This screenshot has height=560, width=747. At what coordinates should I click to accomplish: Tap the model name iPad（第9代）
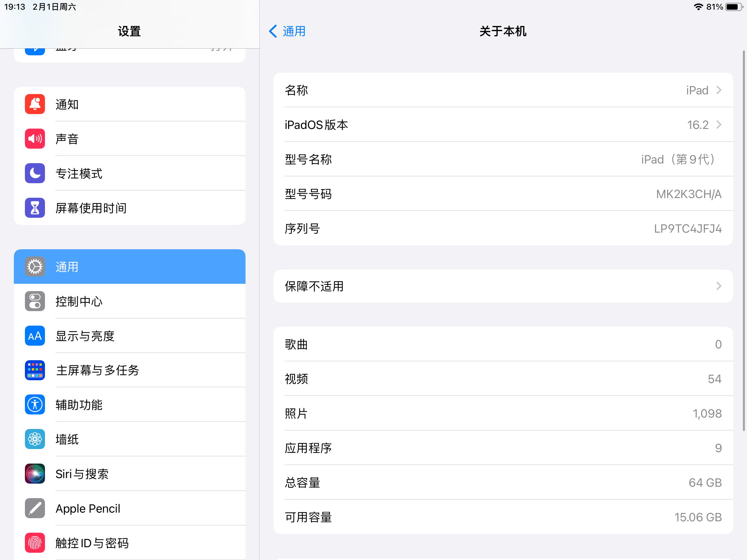pyautogui.click(x=678, y=159)
